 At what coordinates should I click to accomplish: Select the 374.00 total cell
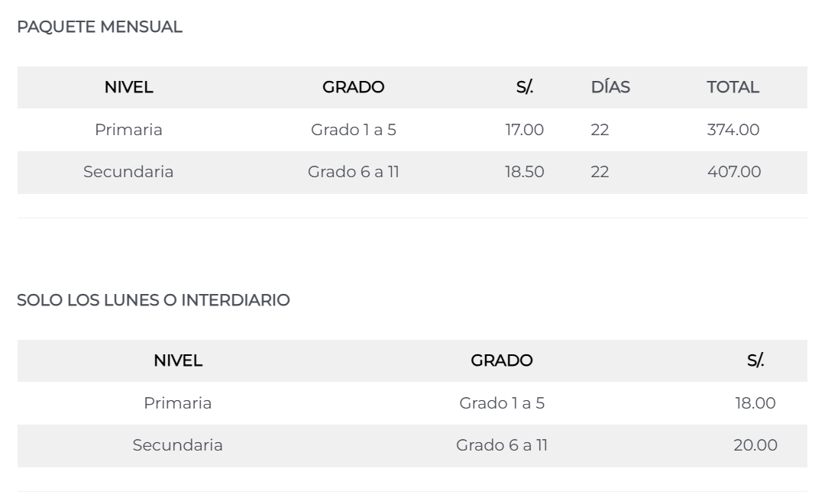733,130
